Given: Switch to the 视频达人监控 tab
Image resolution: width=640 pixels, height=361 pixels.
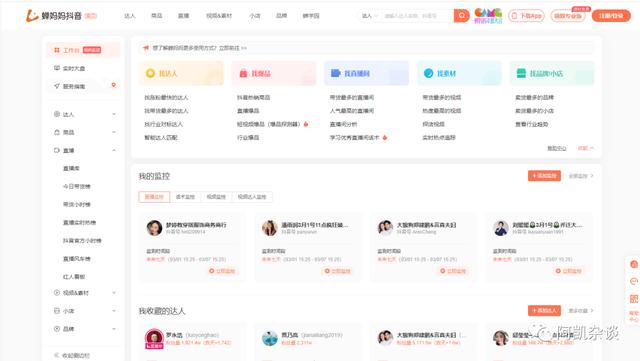Looking at the screenshot, I should [252, 197].
